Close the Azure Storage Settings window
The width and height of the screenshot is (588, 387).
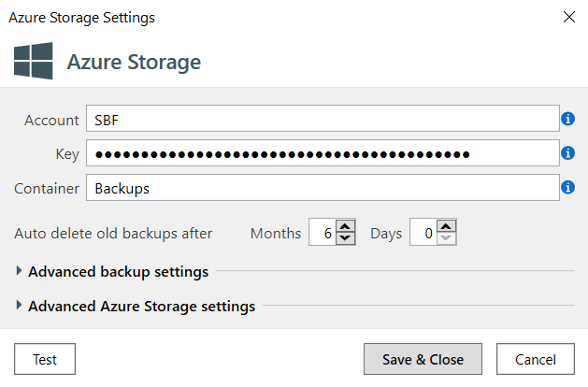click(569, 17)
